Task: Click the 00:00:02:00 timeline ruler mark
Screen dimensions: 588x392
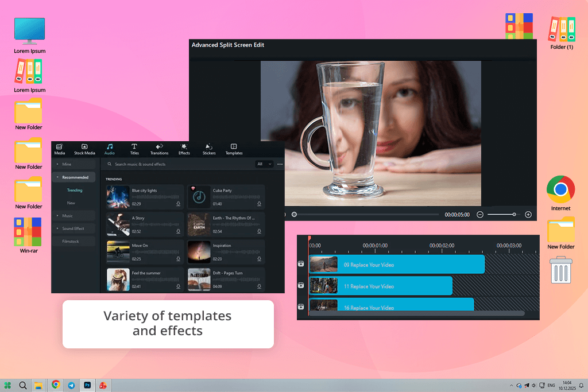Action: pyautogui.click(x=442, y=246)
